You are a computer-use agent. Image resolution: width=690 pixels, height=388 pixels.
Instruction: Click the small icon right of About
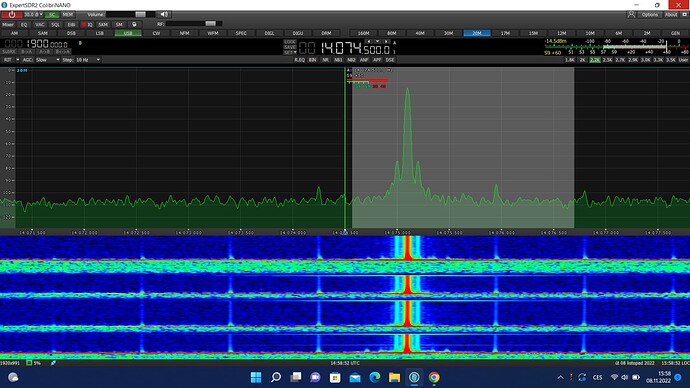(685, 15)
